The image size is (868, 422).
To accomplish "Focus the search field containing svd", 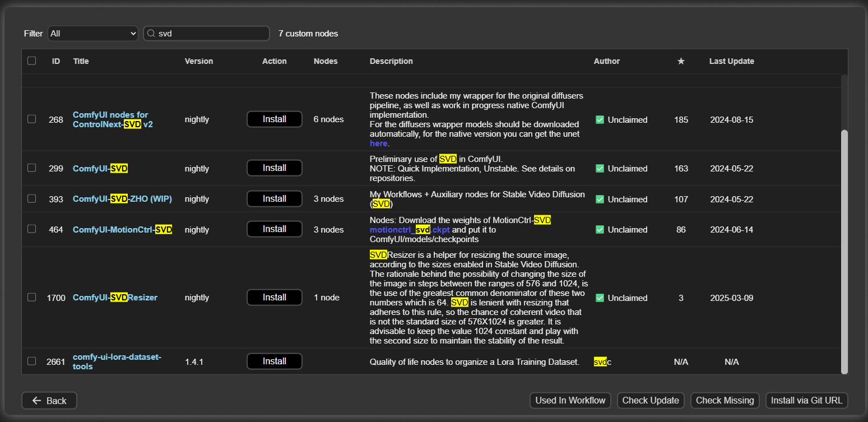I will tap(210, 34).
